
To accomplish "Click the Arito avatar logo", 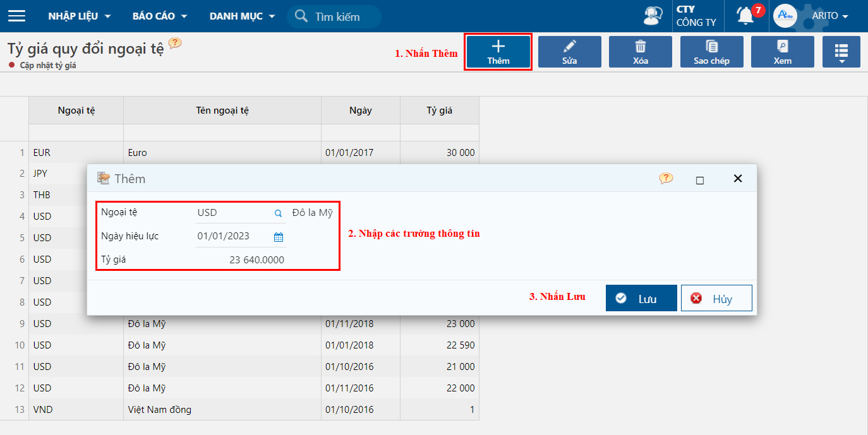I will 785,16.
